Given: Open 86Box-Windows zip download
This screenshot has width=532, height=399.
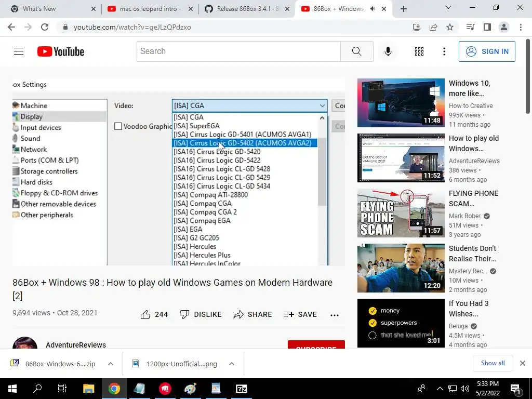Looking at the screenshot, I should [60, 364].
